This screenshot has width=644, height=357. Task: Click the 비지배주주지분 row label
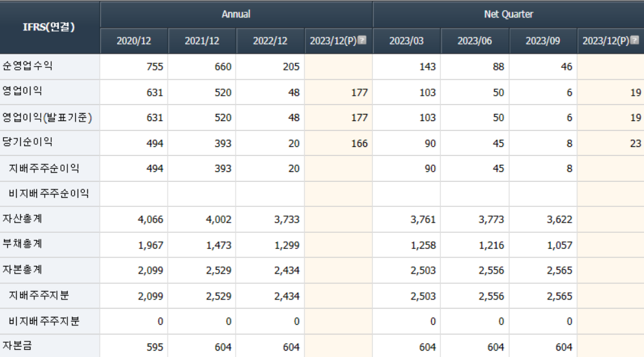tap(44, 321)
